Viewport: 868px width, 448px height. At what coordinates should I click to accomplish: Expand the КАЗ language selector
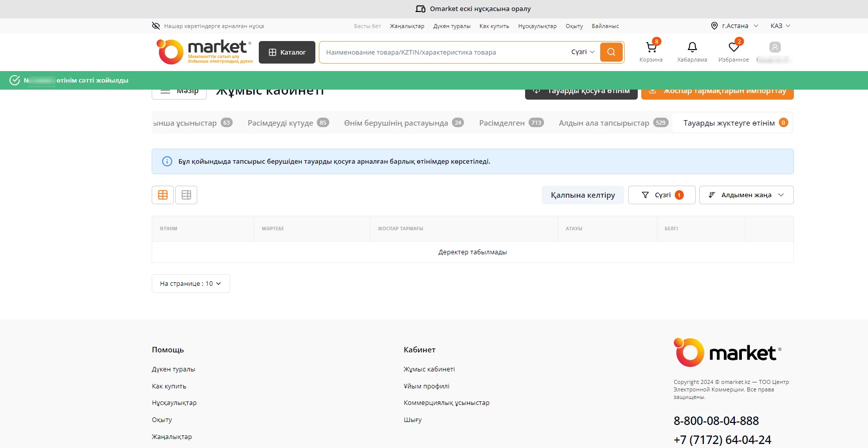click(x=780, y=26)
